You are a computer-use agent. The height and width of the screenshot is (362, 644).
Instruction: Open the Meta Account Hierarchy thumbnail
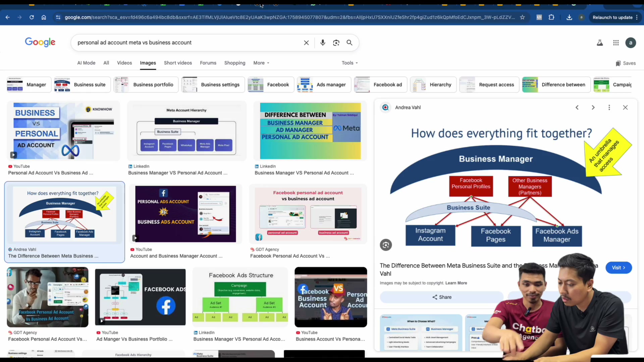point(186,131)
